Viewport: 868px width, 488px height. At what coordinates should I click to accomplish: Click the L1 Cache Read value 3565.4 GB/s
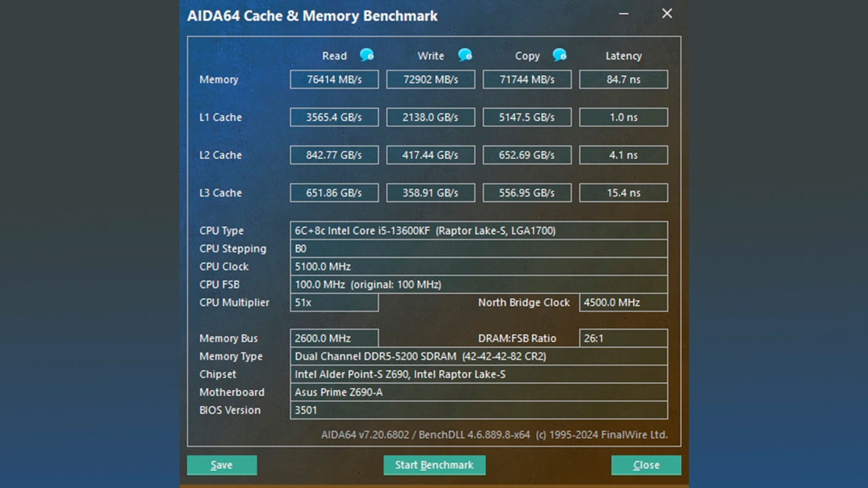click(334, 117)
